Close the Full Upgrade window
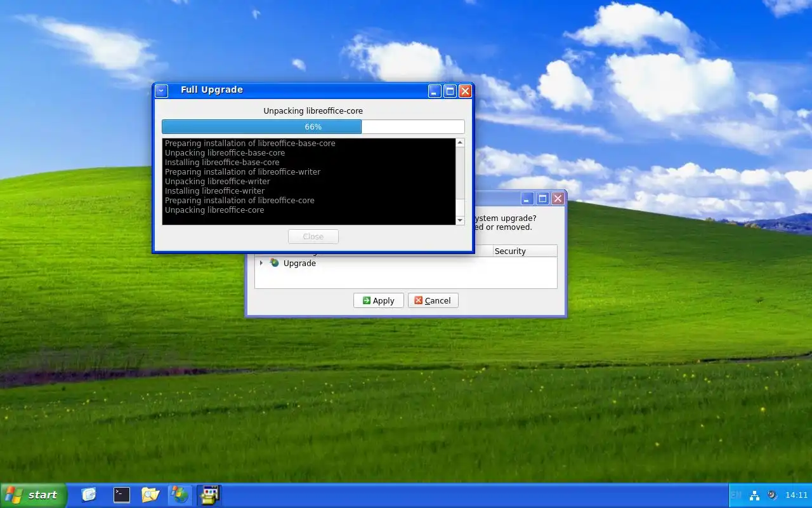 465,91
